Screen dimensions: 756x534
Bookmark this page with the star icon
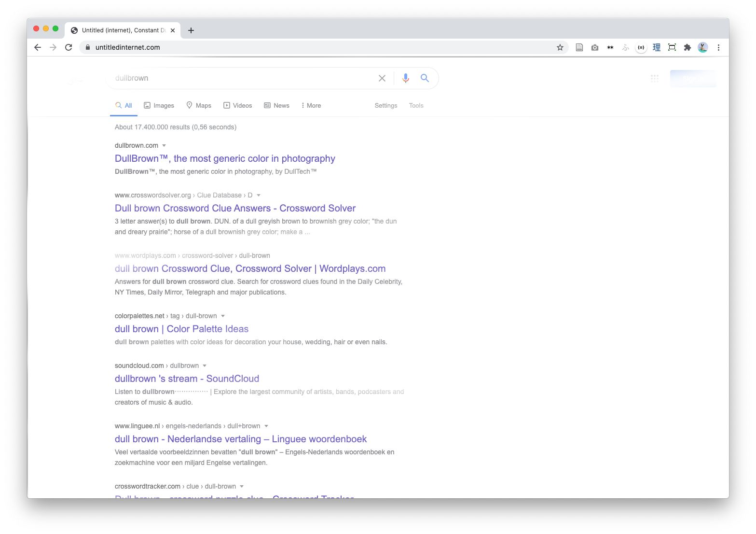560,47
